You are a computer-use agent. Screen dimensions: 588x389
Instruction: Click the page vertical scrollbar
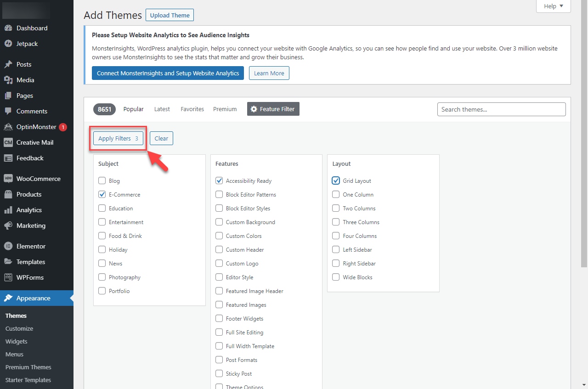[584, 138]
